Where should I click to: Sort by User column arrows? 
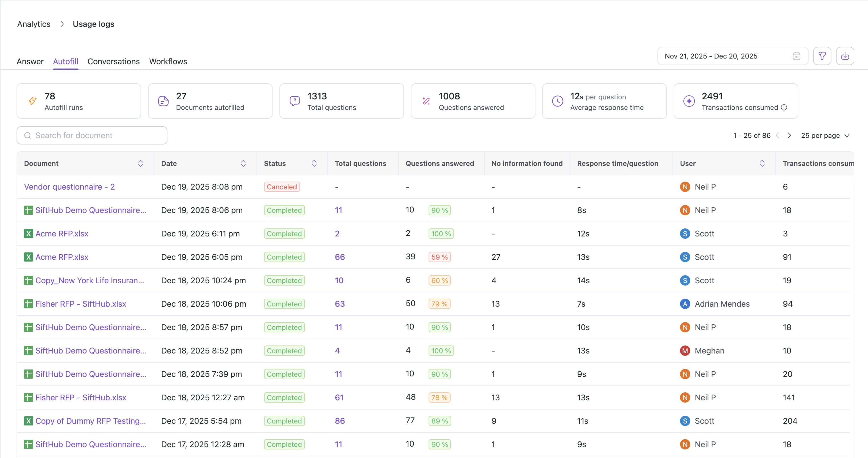tap(762, 163)
